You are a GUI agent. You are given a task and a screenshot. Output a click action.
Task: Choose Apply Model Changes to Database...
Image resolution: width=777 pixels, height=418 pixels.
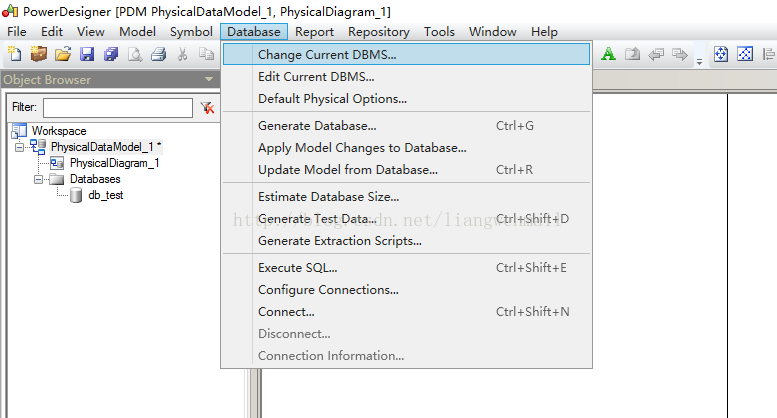pyautogui.click(x=406, y=148)
